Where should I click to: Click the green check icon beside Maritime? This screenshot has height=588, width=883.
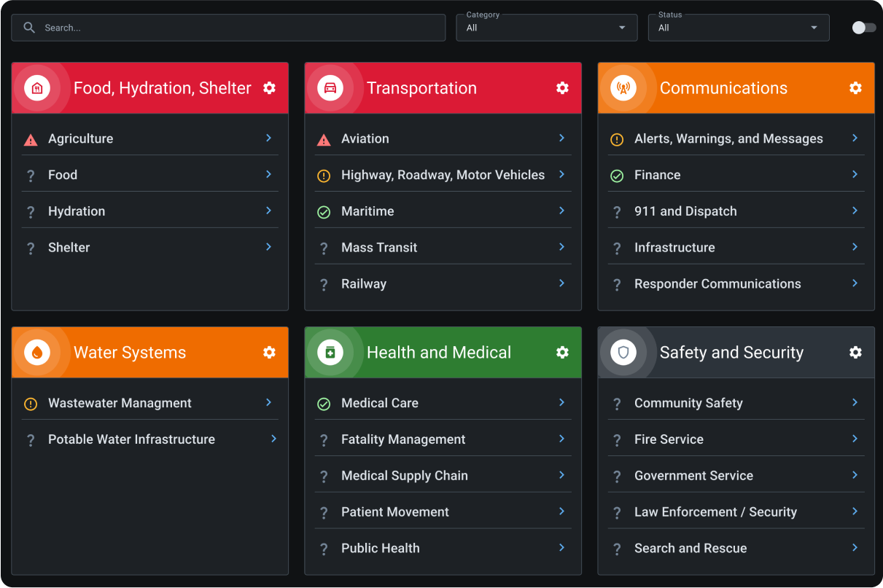click(x=324, y=212)
